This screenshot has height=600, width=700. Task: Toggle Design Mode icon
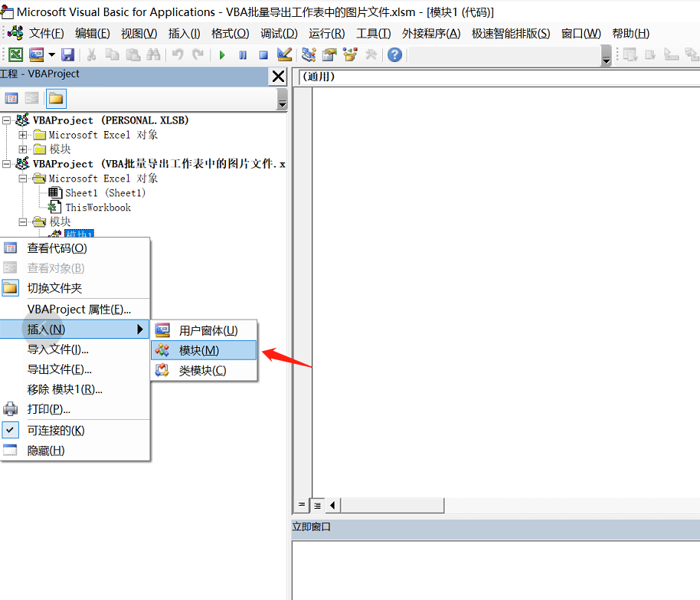[284, 55]
